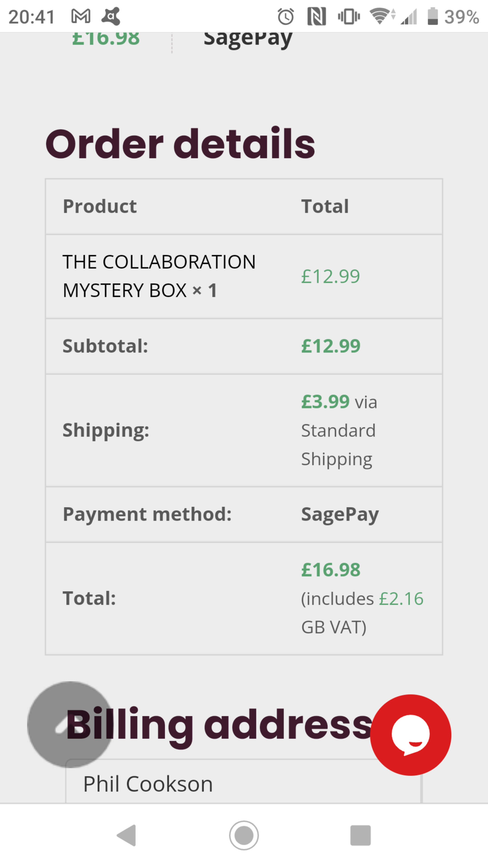Screen dimensions: 488x868
Task: Select the SagePay payment method value
Action: tap(340, 514)
